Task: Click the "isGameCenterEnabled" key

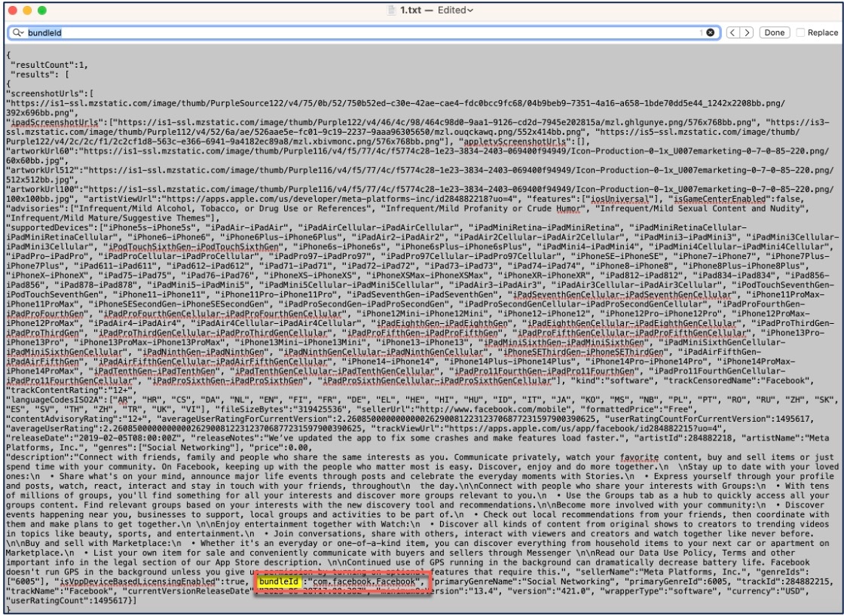Action: click(721, 199)
